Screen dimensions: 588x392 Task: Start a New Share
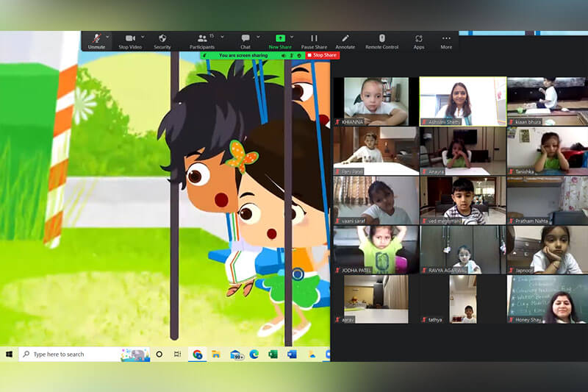pyautogui.click(x=280, y=41)
